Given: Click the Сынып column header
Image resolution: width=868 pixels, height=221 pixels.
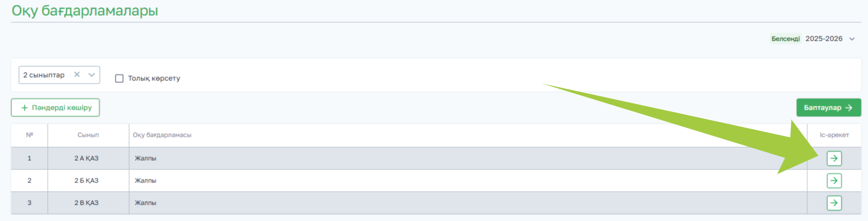Looking at the screenshot, I should (x=88, y=135).
